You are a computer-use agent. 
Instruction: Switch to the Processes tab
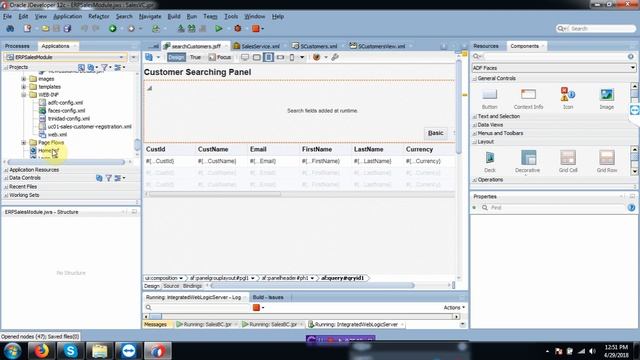[17, 46]
